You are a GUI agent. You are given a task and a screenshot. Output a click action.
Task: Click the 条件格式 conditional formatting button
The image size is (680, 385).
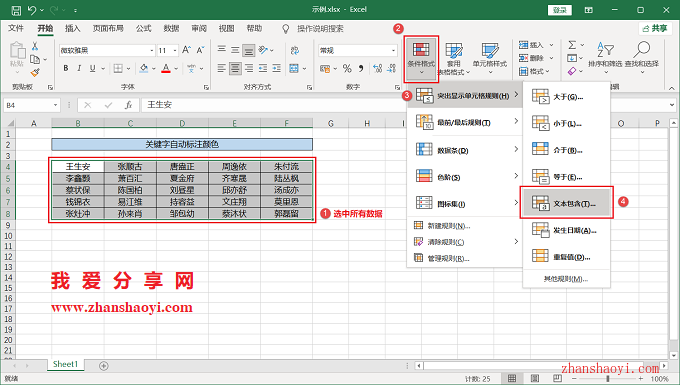pyautogui.click(x=421, y=59)
